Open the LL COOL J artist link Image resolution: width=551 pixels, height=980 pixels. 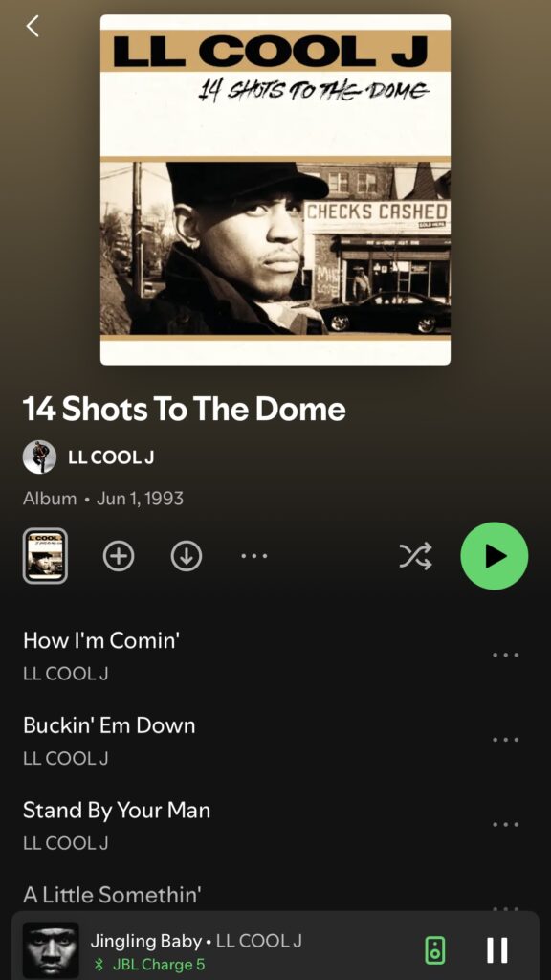point(111,457)
